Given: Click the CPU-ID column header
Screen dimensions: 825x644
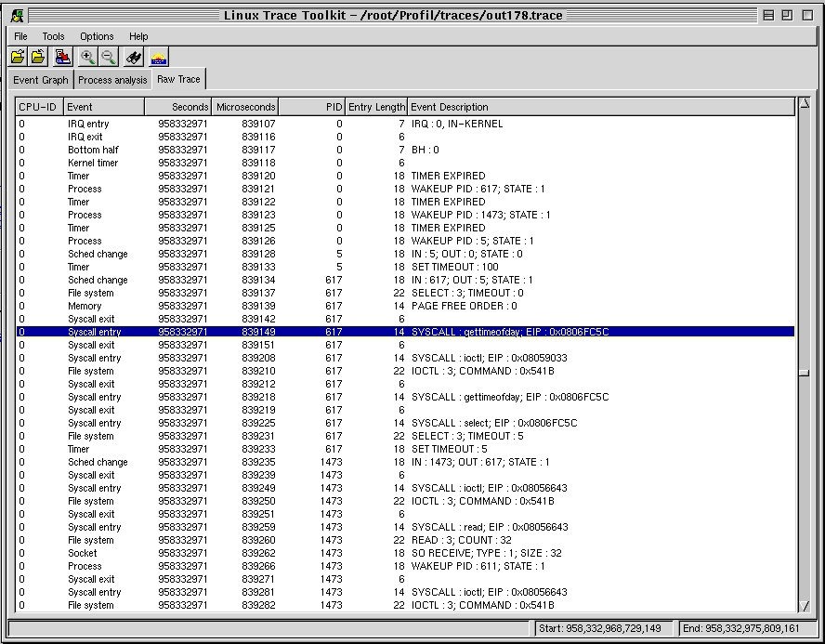Looking at the screenshot, I should [x=39, y=107].
